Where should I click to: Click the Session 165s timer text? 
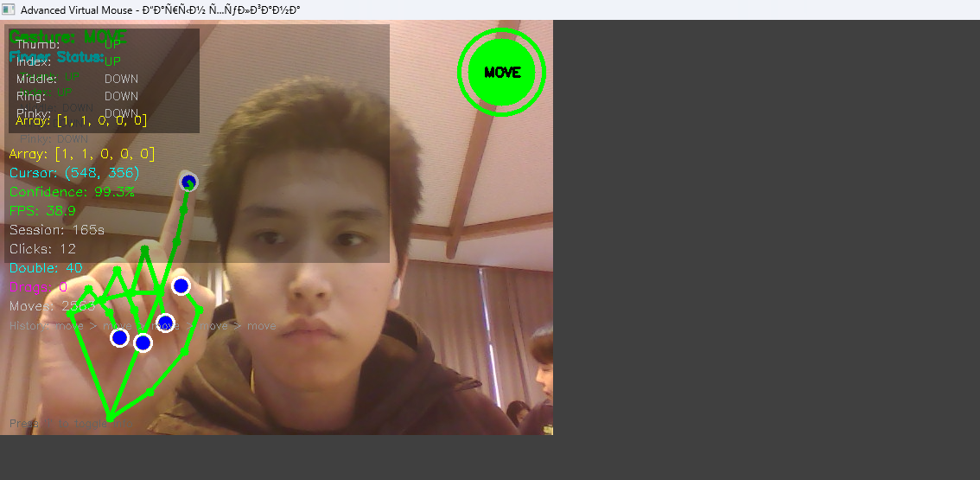56,230
